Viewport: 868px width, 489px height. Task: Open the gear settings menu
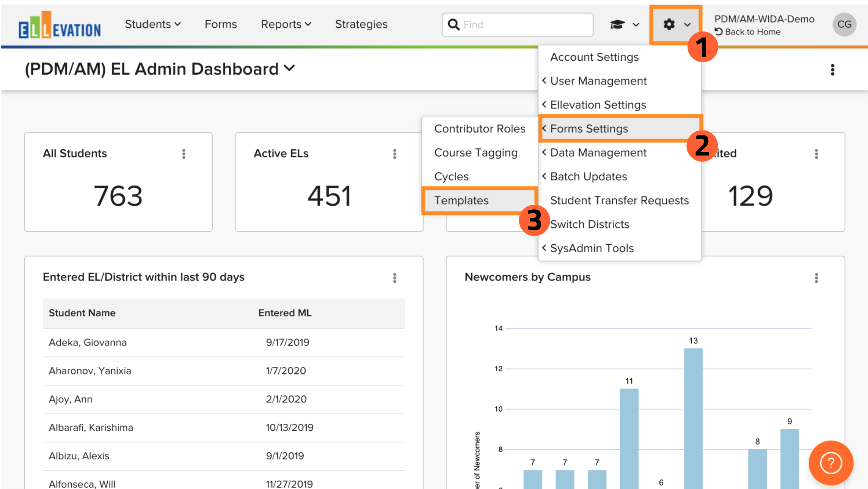(677, 25)
